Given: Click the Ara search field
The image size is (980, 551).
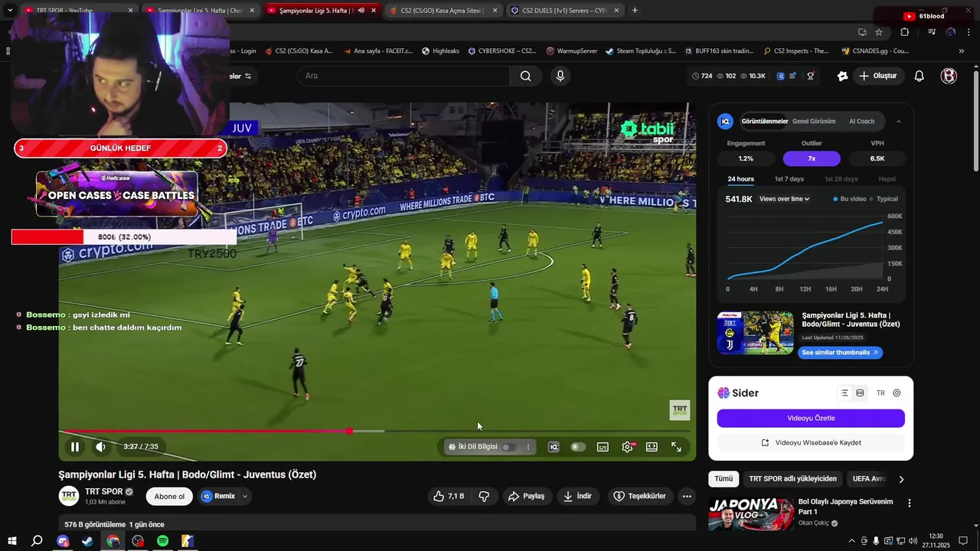Looking at the screenshot, I should (x=403, y=76).
